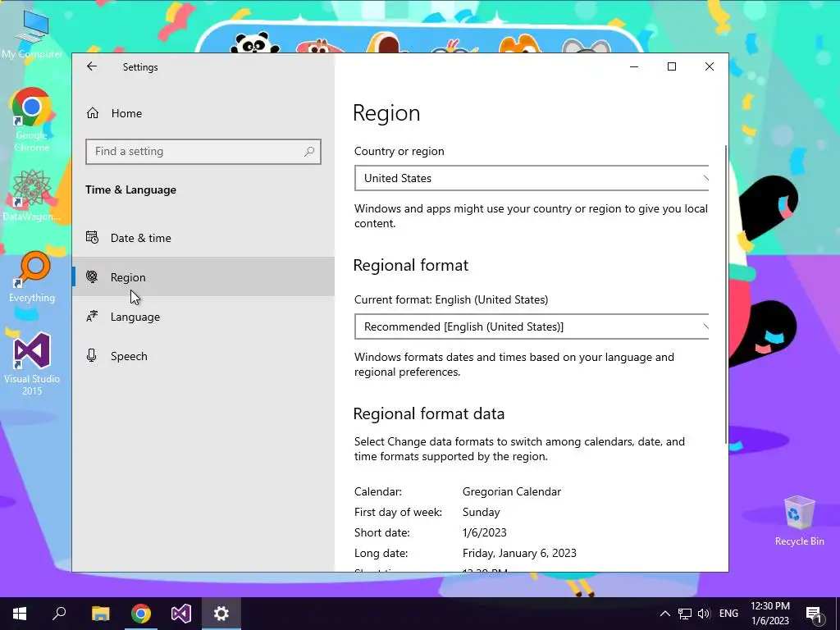
Task: Click the Region page title
Action: (x=387, y=113)
